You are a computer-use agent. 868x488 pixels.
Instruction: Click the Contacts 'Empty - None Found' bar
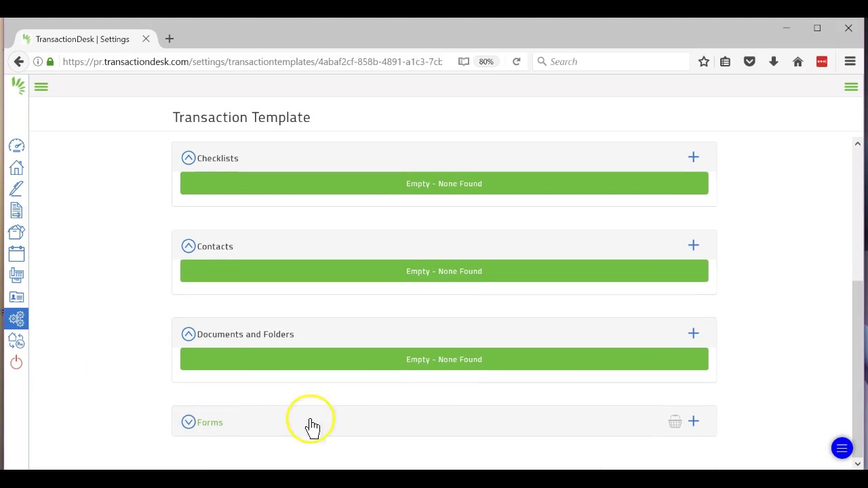444,271
